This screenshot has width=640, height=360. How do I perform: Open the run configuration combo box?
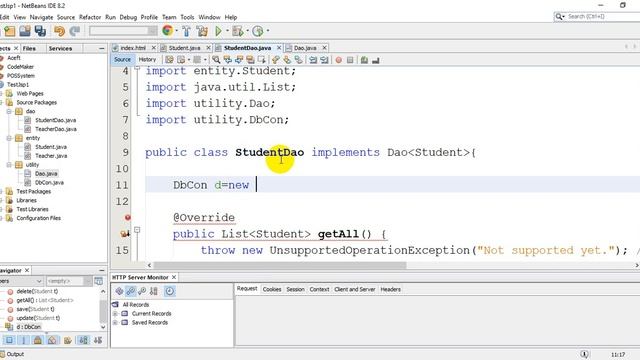pos(123,31)
